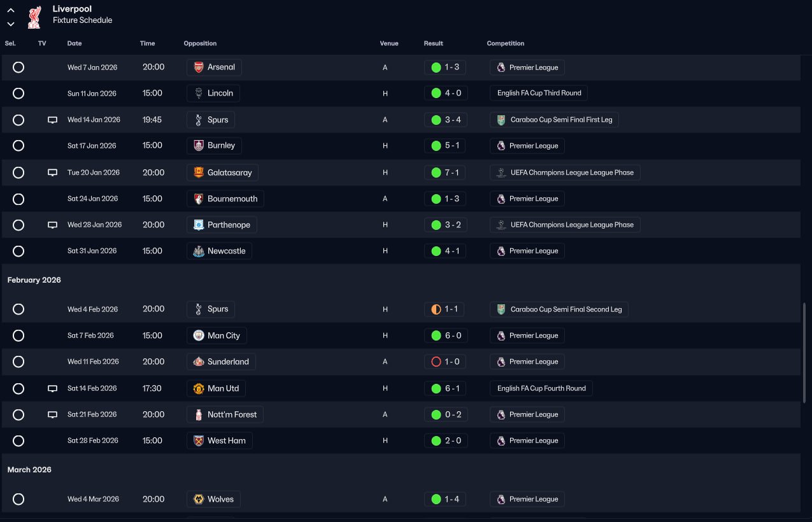
Task: Open the Spurs button in 4 Feb row
Action: click(x=211, y=309)
